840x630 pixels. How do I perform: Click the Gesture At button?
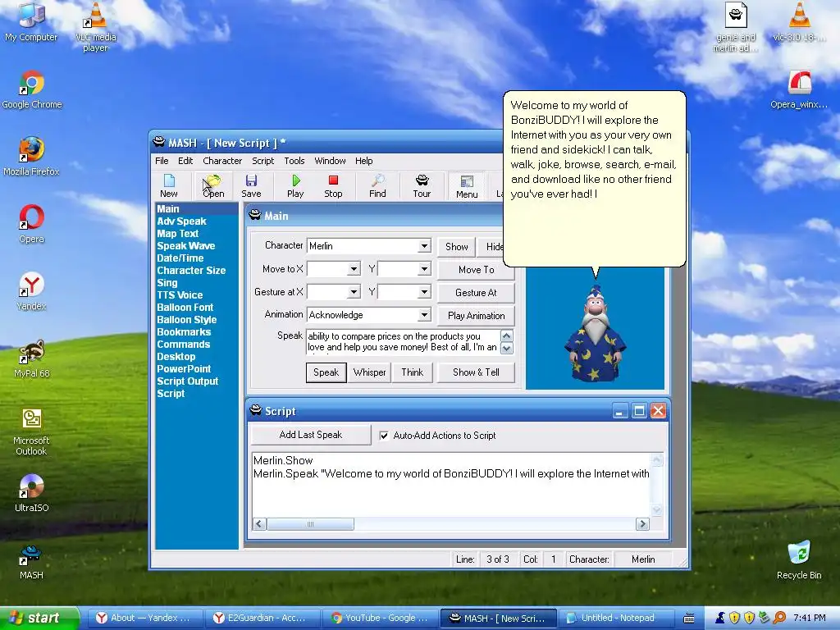point(476,293)
